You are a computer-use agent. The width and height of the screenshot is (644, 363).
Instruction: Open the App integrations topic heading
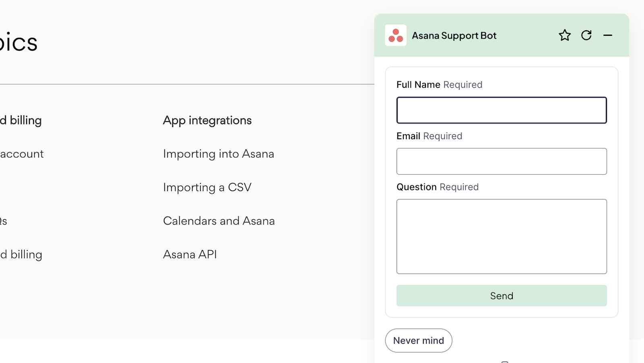[x=207, y=120]
